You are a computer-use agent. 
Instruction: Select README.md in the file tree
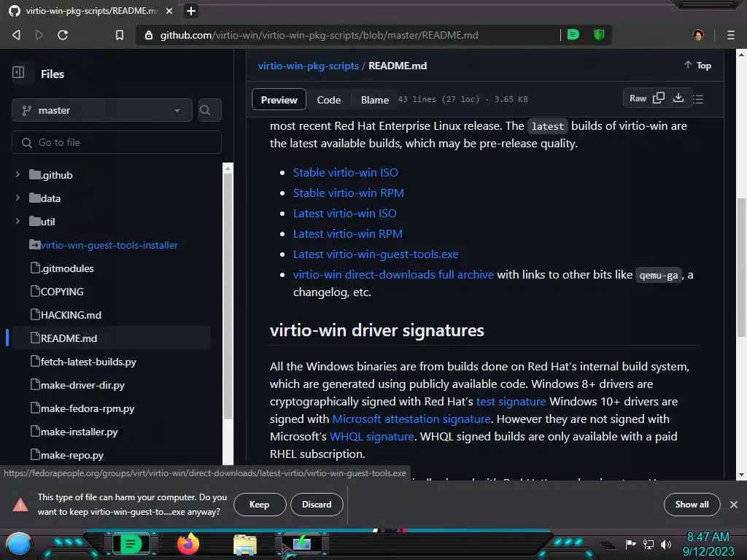[x=111, y=338]
